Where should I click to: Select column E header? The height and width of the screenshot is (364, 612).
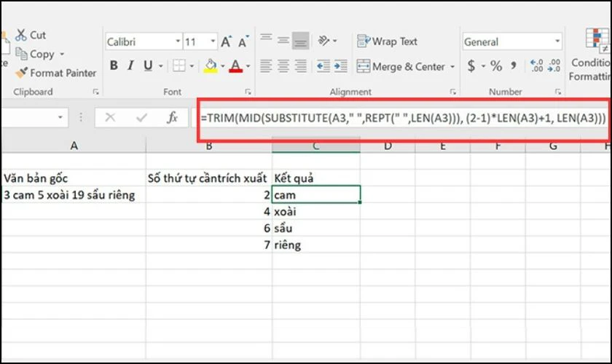pyautogui.click(x=443, y=146)
